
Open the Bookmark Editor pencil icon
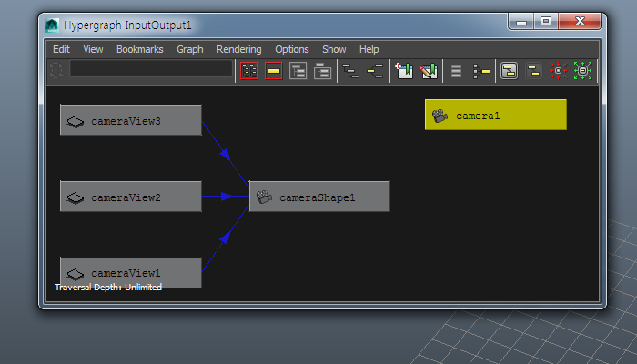pyautogui.click(x=429, y=71)
